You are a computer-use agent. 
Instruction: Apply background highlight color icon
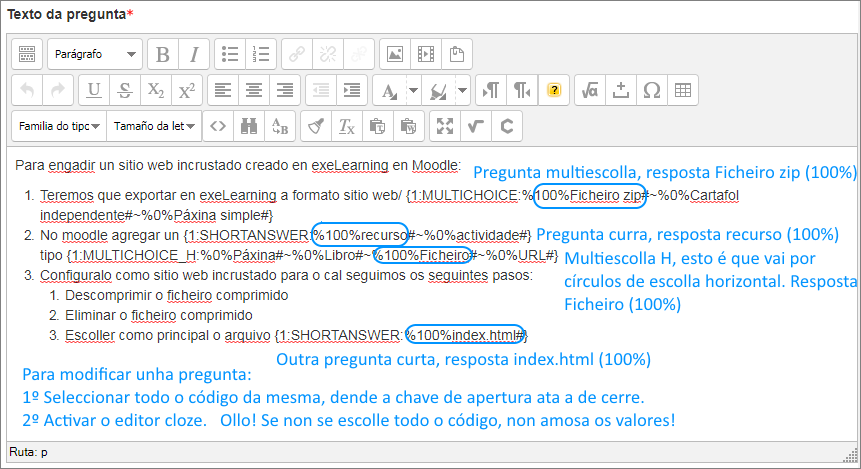[438, 90]
